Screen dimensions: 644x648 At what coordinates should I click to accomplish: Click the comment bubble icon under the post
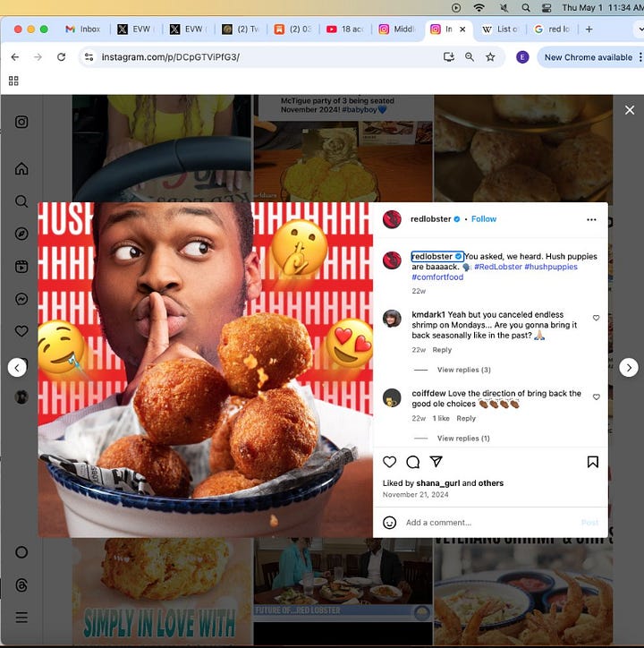click(x=412, y=462)
